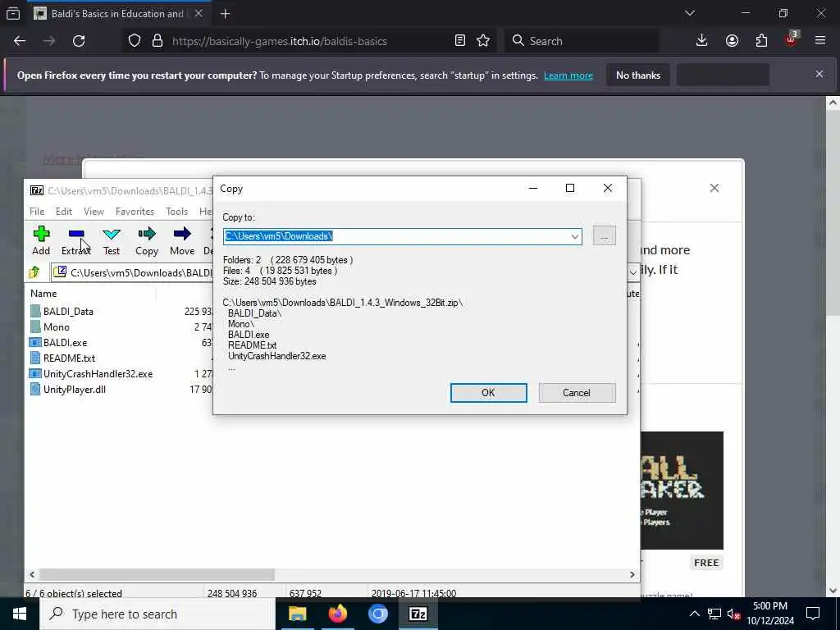Click the page vertical scrollbar thumb
Screen dimensions: 840x630
pos(833,214)
